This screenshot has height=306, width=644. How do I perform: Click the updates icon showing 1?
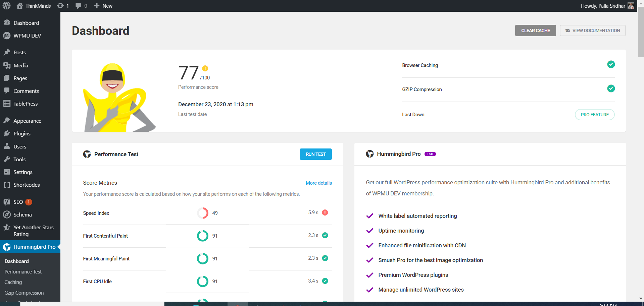(60, 6)
